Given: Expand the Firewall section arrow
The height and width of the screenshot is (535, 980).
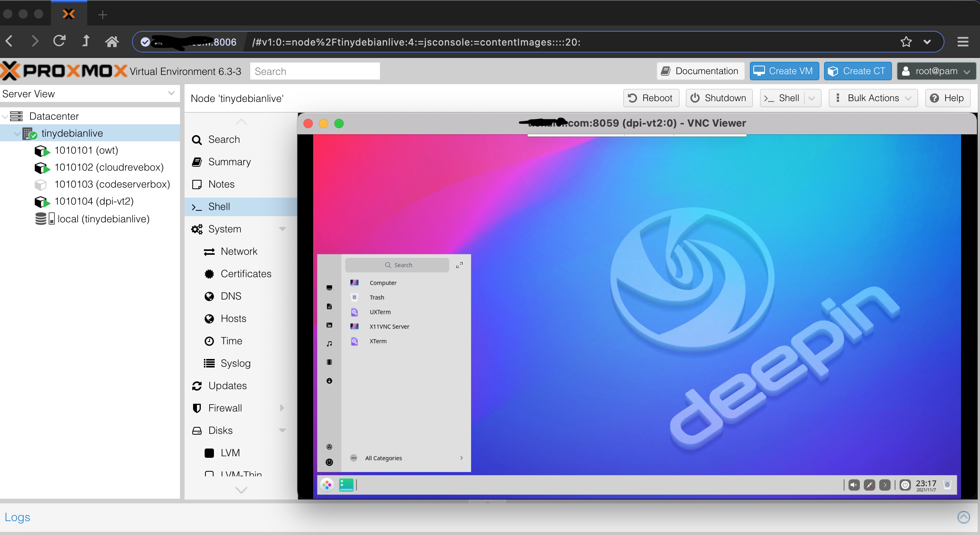Looking at the screenshot, I should point(282,408).
